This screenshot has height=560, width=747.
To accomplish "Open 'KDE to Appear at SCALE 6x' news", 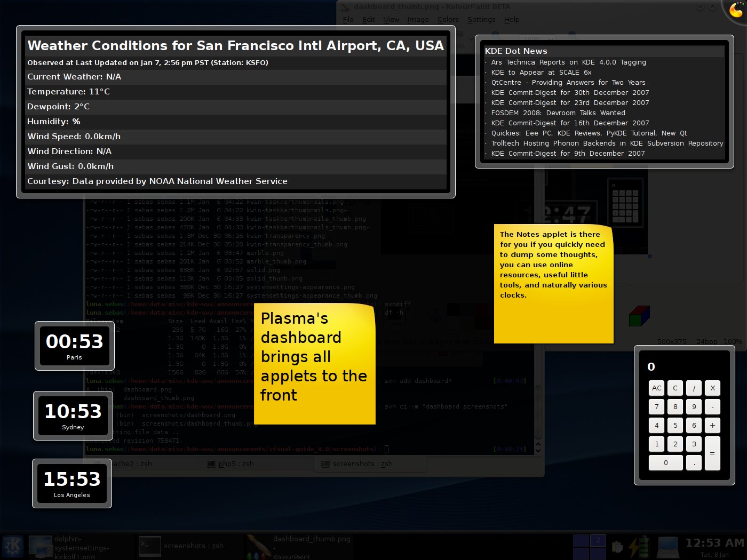I will (542, 73).
